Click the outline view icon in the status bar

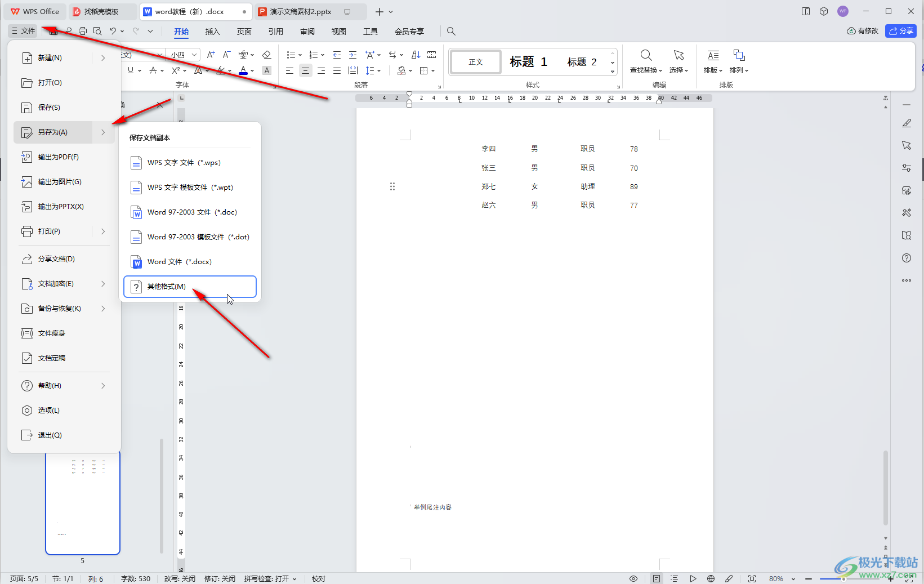click(x=674, y=578)
